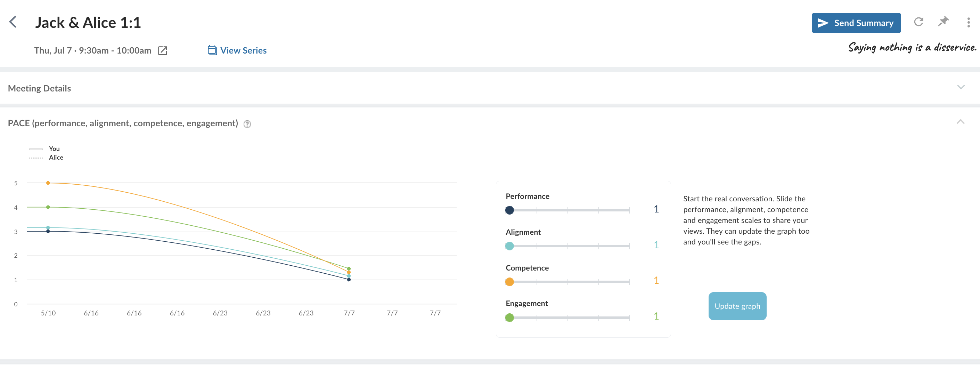Screen dimensions: 980x370
Task: Click the orange Competence slider handle
Action: [x=509, y=282]
